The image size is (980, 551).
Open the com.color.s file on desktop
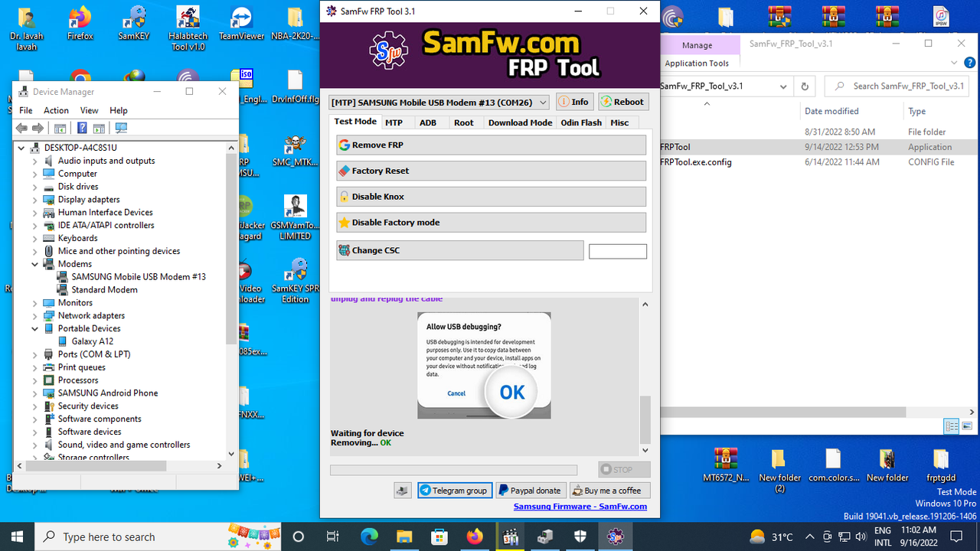pyautogui.click(x=832, y=465)
